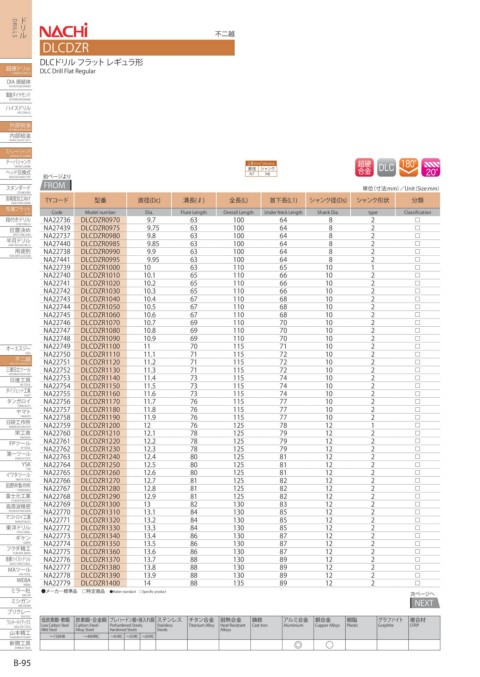Open the YSK maker tab
The width and height of the screenshot is (480, 677).
(16, 465)
